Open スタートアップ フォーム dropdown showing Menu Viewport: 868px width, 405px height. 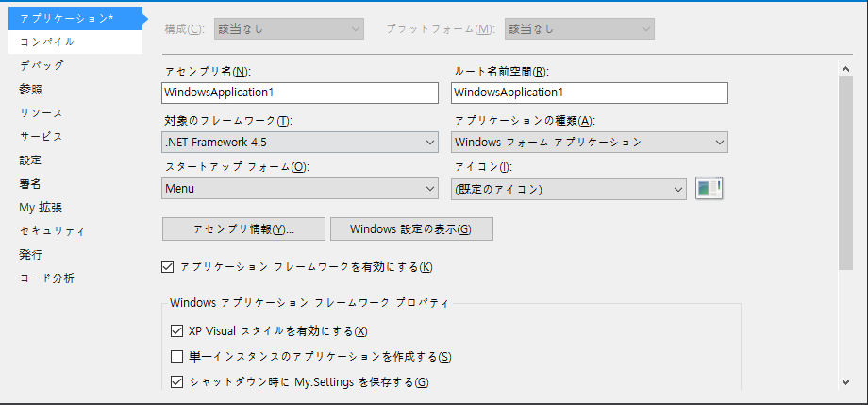[x=300, y=188]
